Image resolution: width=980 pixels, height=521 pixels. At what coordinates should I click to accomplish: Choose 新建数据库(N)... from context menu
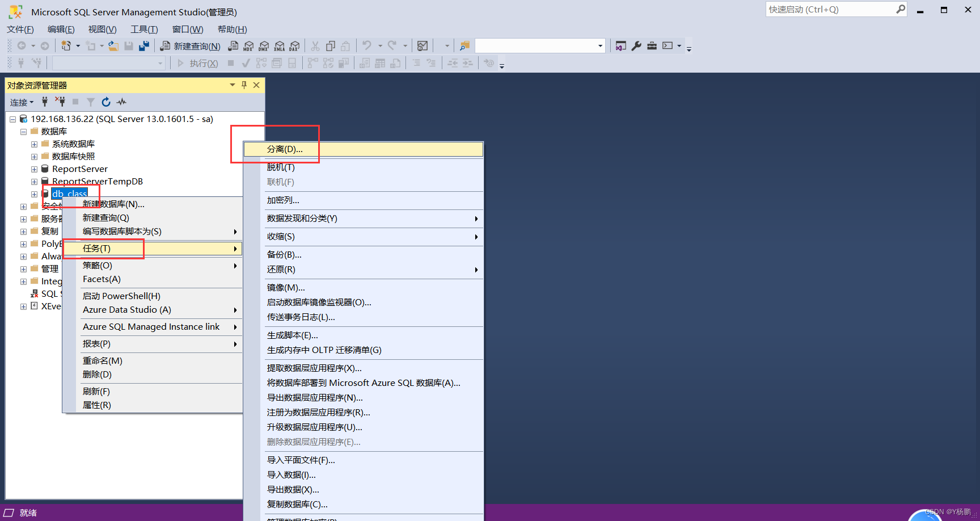pyautogui.click(x=153, y=204)
